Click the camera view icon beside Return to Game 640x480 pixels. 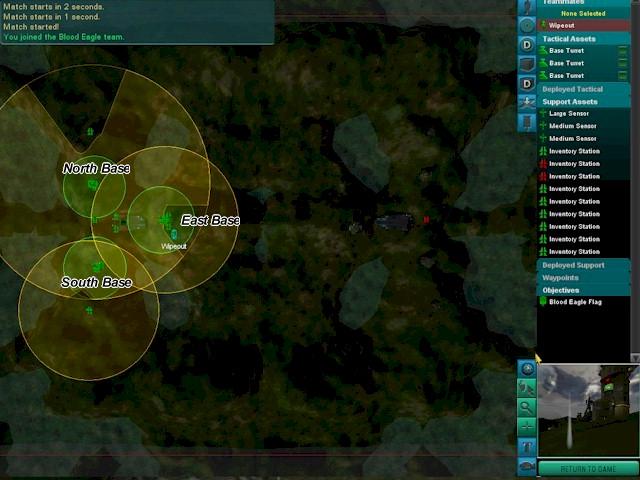coord(527,466)
